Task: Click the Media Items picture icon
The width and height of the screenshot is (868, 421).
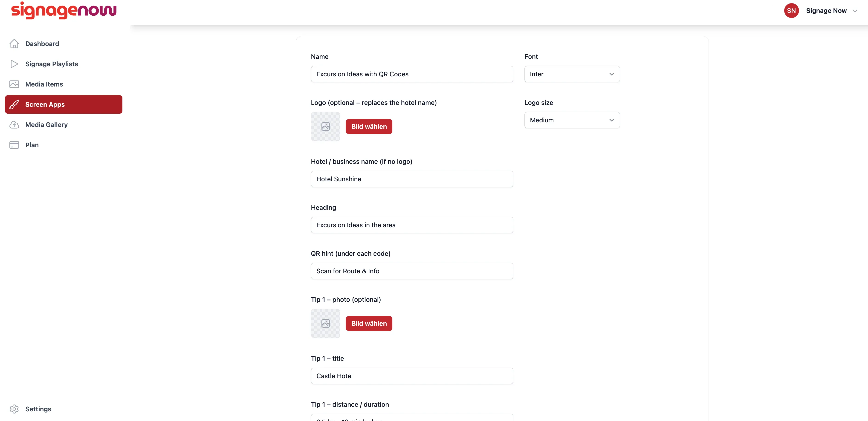Action: (14, 84)
